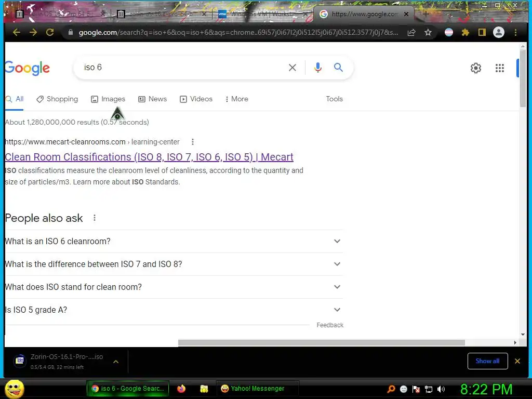Select the All results tab
Image resolution: width=532 pixels, height=399 pixels.
(15, 99)
